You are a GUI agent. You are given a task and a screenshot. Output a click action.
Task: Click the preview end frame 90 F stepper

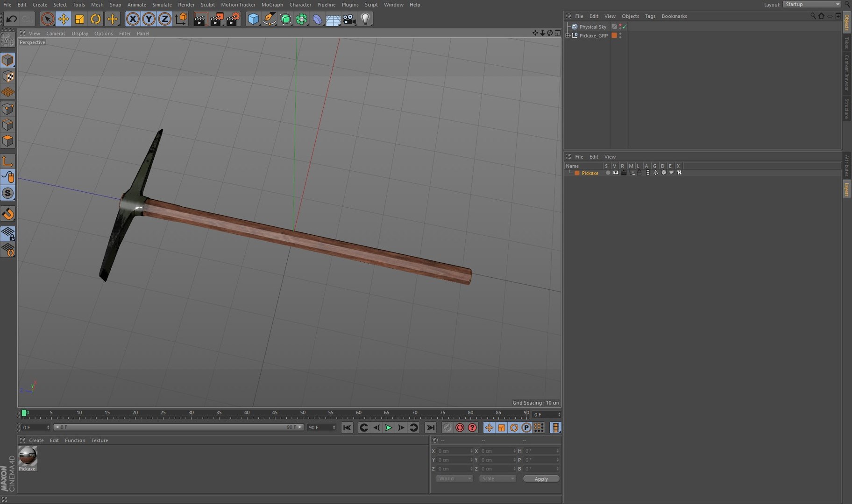tap(334, 427)
